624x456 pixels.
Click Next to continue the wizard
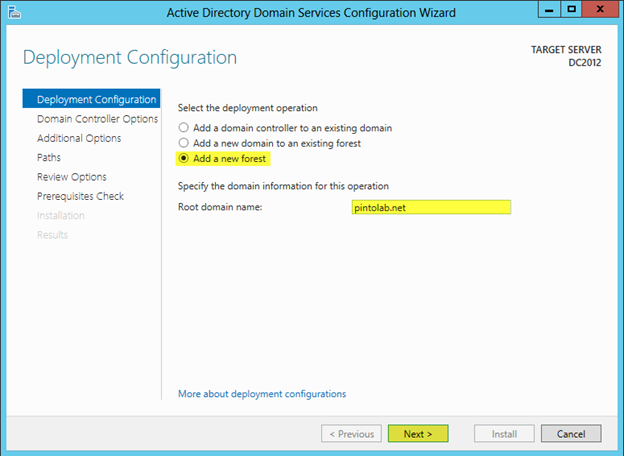418,433
